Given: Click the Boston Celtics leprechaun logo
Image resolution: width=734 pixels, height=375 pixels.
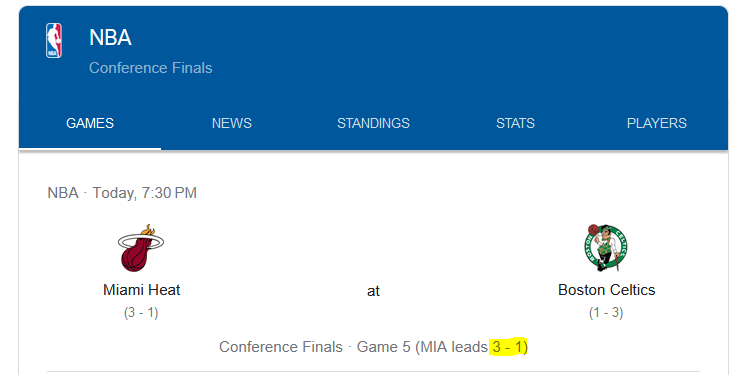Looking at the screenshot, I should 606,248.
